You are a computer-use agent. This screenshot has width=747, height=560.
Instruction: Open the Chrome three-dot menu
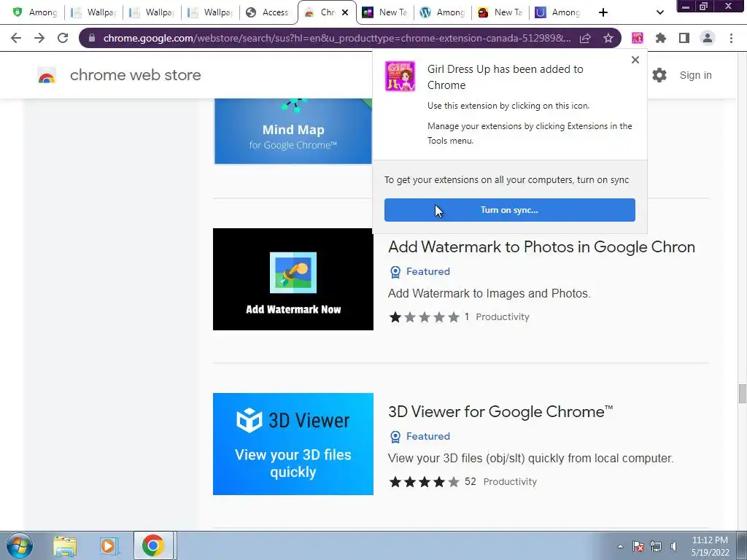(731, 38)
